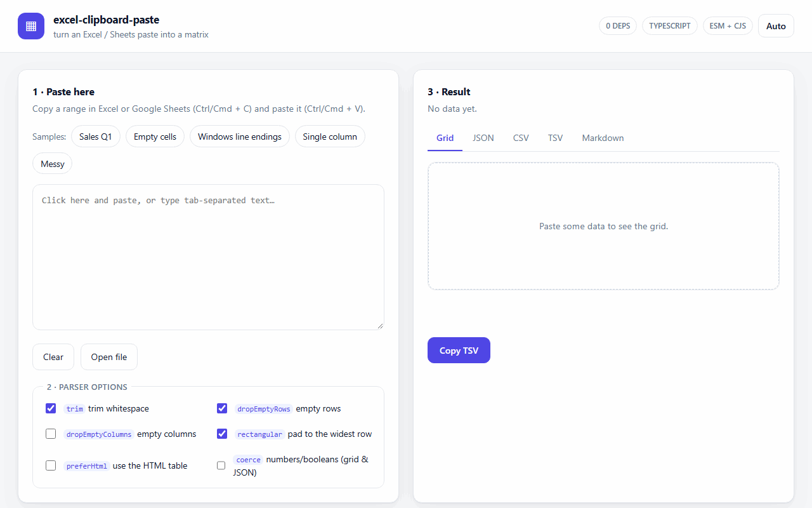
Task: Click the empty grid drop zone placeholder
Action: pyautogui.click(x=603, y=226)
